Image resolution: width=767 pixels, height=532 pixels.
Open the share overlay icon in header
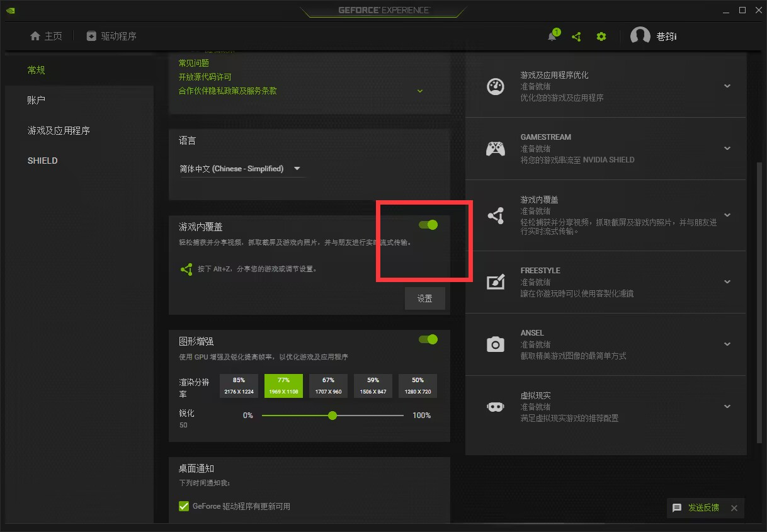point(576,37)
